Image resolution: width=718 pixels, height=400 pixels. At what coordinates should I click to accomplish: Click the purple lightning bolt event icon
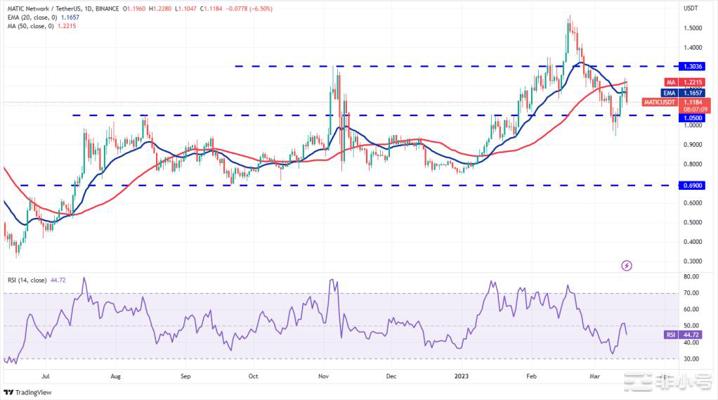point(627,266)
